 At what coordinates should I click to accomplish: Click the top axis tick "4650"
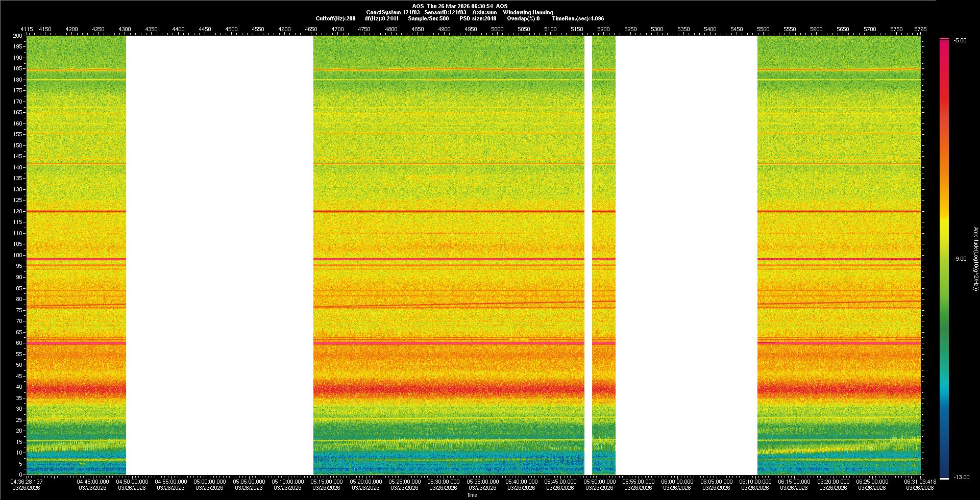tap(311, 29)
